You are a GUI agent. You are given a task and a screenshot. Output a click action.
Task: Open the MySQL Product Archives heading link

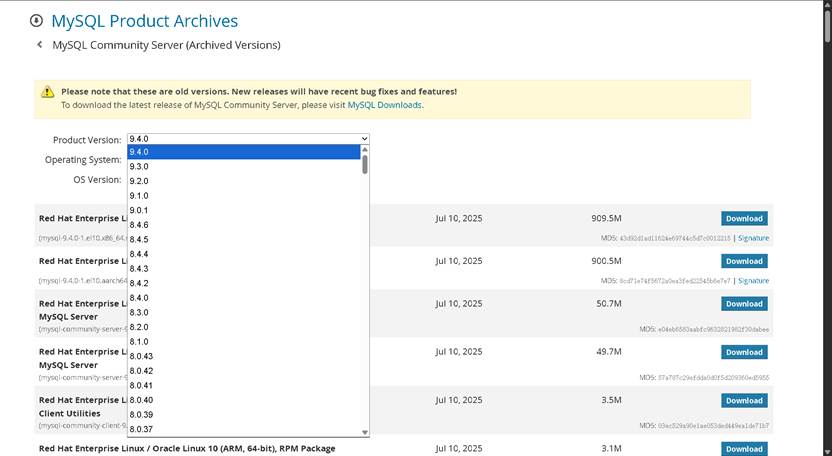tap(144, 21)
